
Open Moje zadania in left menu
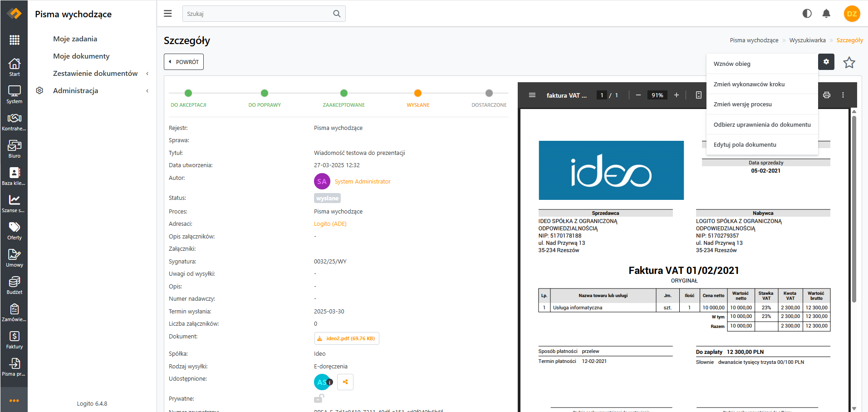click(75, 39)
